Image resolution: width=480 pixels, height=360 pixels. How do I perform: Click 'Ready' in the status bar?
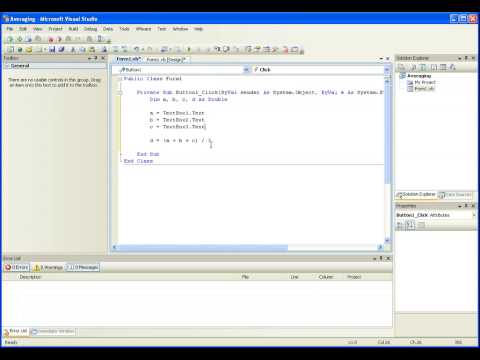click(x=11, y=342)
